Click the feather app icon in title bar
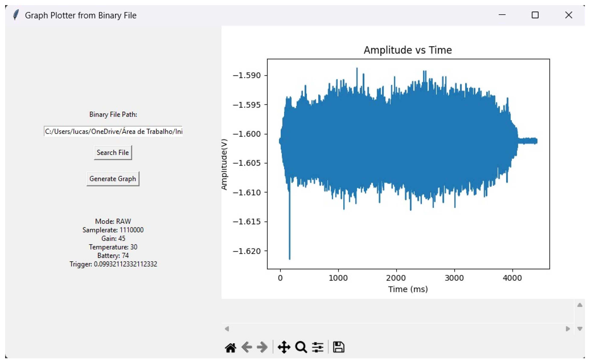Image resolution: width=590 pixels, height=364 pixels. (x=16, y=15)
